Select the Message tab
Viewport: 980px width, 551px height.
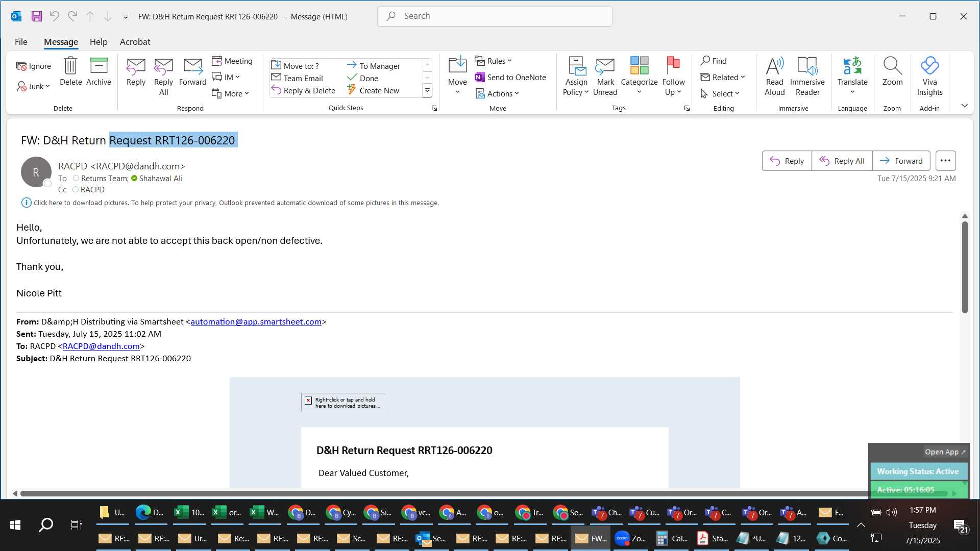click(61, 42)
